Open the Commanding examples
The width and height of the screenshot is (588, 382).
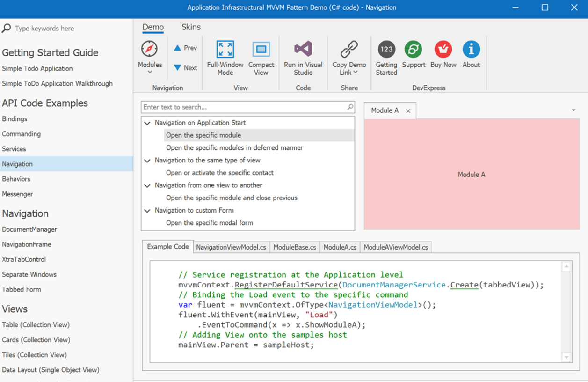(x=22, y=134)
